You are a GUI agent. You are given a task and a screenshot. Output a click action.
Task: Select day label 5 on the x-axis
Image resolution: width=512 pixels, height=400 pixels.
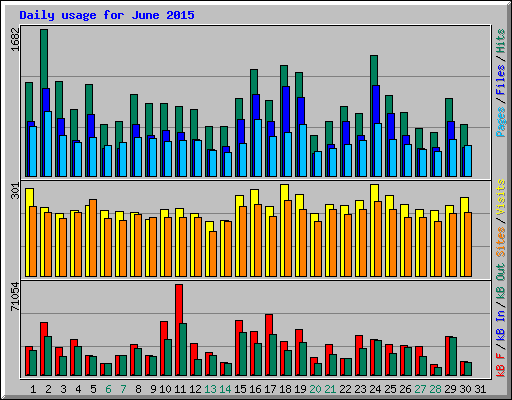(x=93, y=389)
